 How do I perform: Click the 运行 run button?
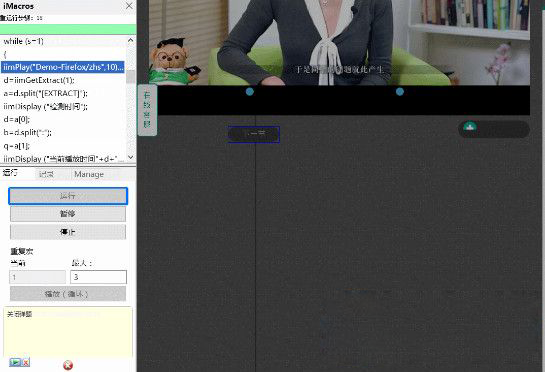coord(68,196)
